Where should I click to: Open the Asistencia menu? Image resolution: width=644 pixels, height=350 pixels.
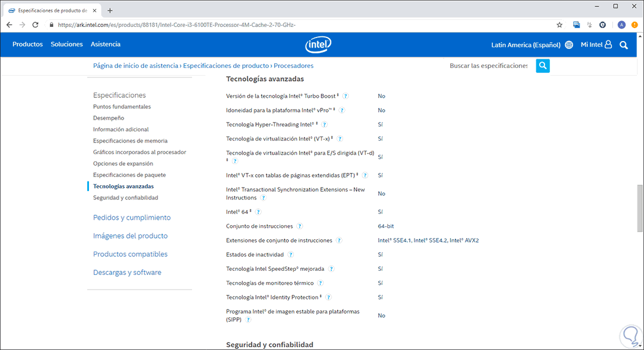pyautogui.click(x=105, y=45)
